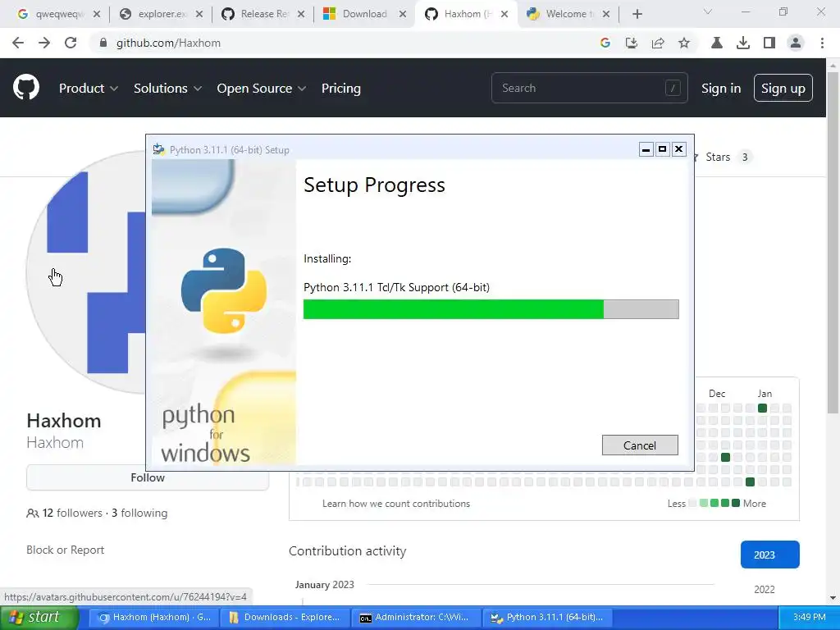Switch to Administrator command prompt taskbar item
Viewport: 840px width, 630px height.
[416, 618]
